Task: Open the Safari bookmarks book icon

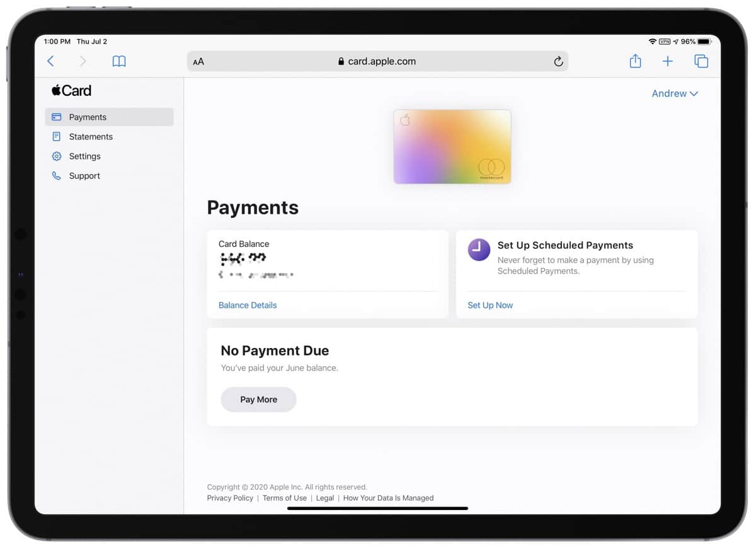Action: point(119,61)
